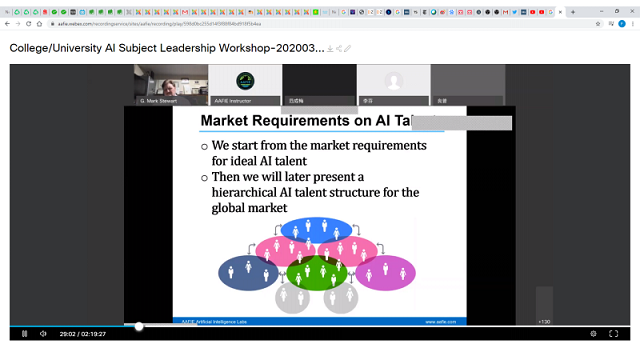Image resolution: width=640 pixels, height=360 pixels.
Task: Mute the recording volume speaker icon
Action: pyautogui.click(x=43, y=333)
